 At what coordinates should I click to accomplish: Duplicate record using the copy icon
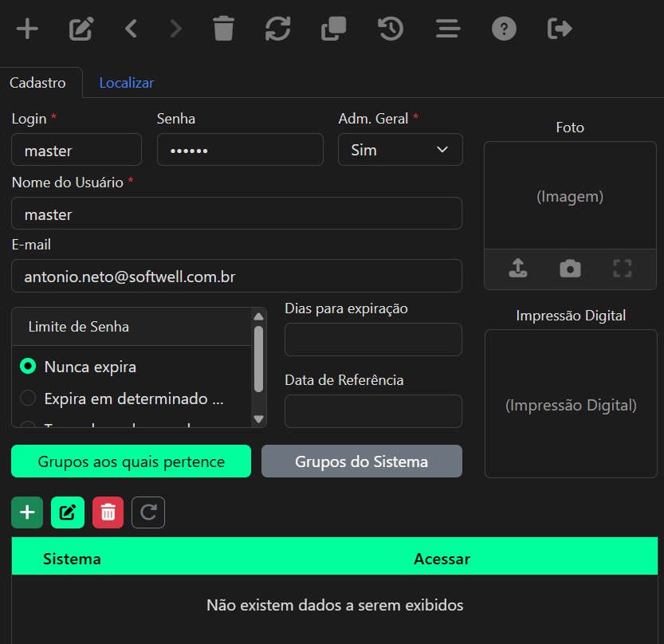point(334,29)
